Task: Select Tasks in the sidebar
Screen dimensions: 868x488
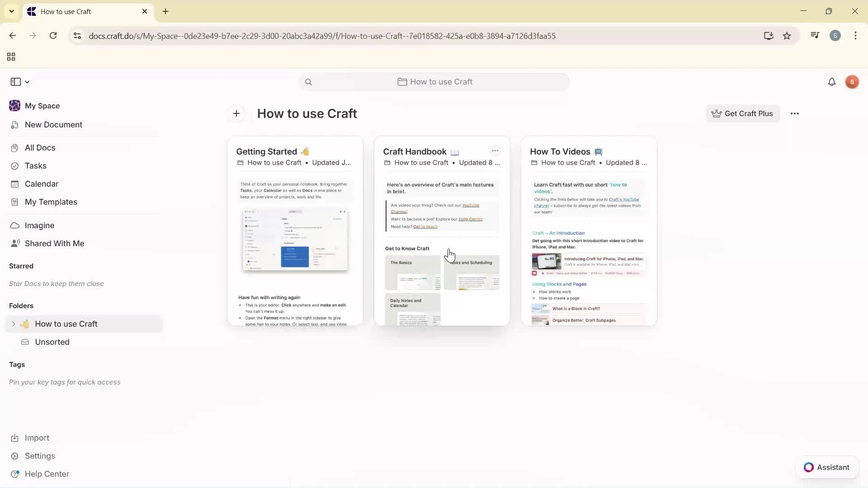Action: coord(36,166)
